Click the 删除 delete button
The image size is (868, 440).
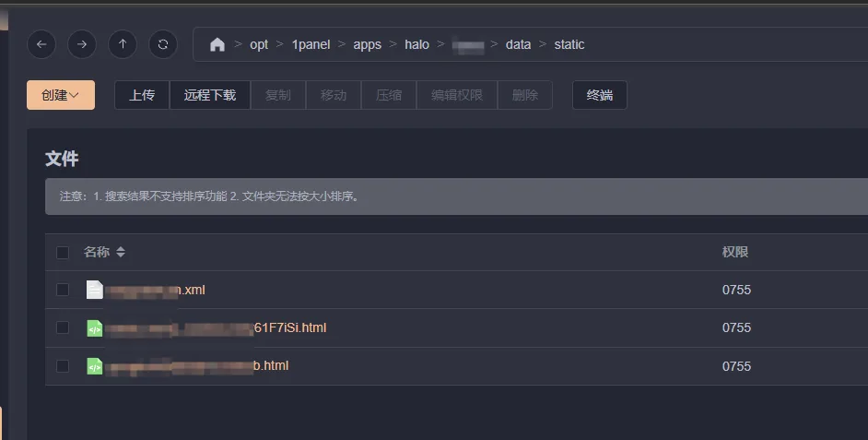tap(525, 95)
